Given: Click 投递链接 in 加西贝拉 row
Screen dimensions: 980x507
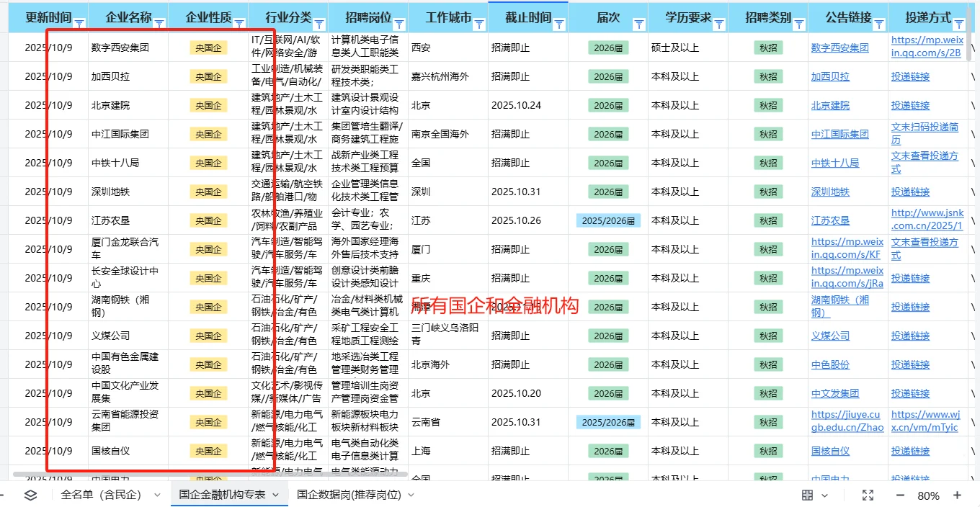Looking at the screenshot, I should click(910, 76).
